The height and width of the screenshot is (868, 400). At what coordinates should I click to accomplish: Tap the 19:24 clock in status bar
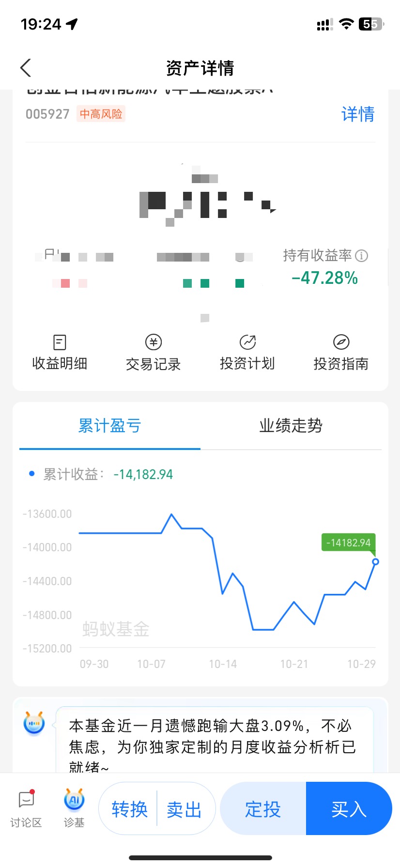[x=41, y=24]
